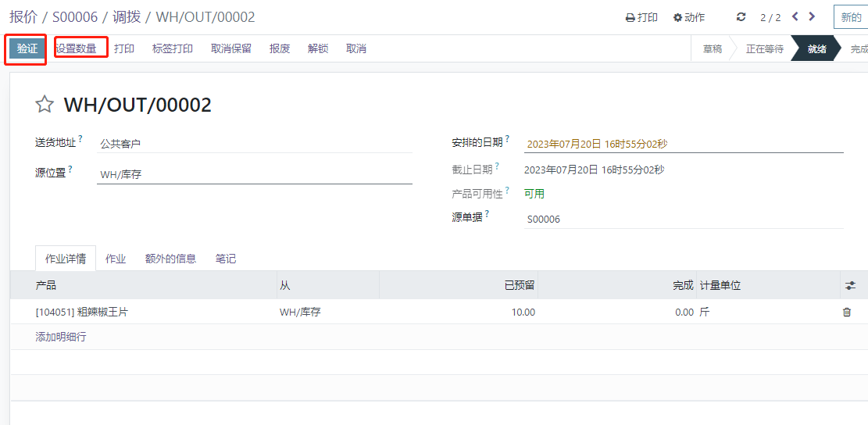This screenshot has height=425, width=868.
Task: Click 取消保留 to unreserve
Action: (231, 48)
